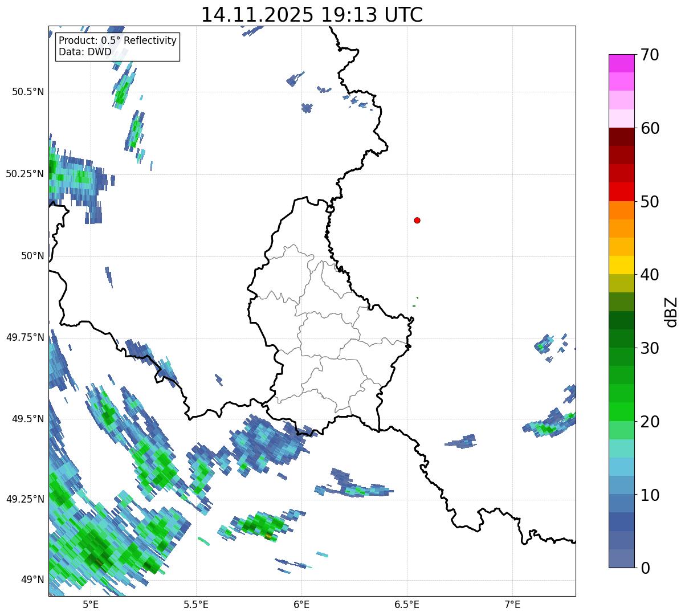685x616 pixels.
Task: Click the 6.5°E longitude label
Action: pos(407,604)
